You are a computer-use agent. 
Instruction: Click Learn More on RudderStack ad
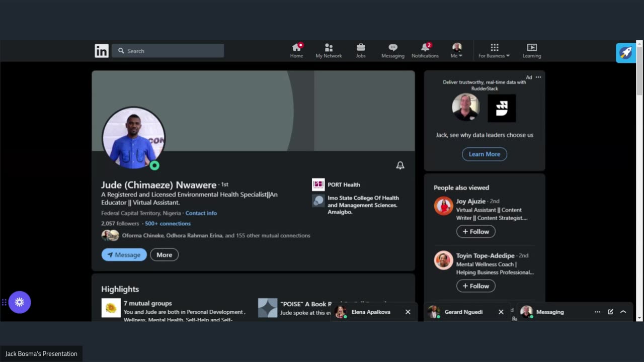(x=485, y=154)
